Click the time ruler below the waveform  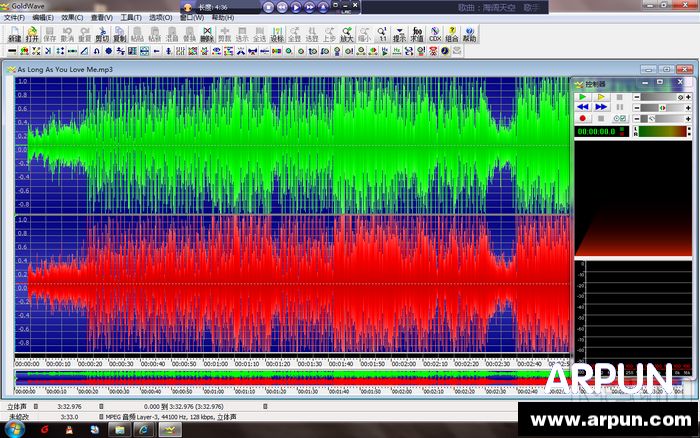click(x=290, y=364)
